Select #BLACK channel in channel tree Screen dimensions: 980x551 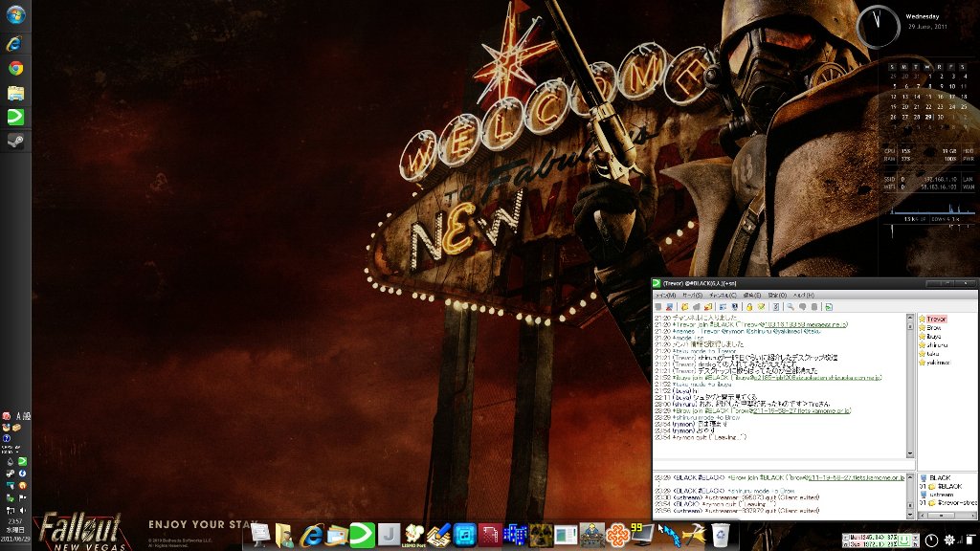[x=949, y=486]
